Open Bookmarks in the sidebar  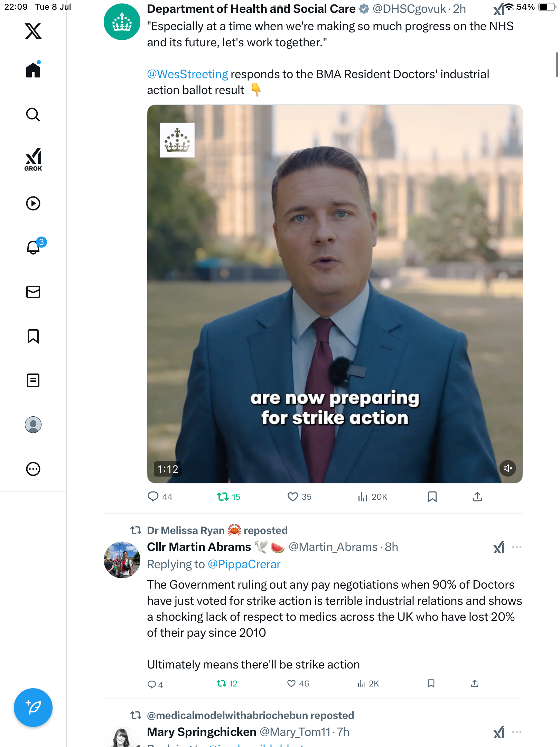click(x=33, y=336)
